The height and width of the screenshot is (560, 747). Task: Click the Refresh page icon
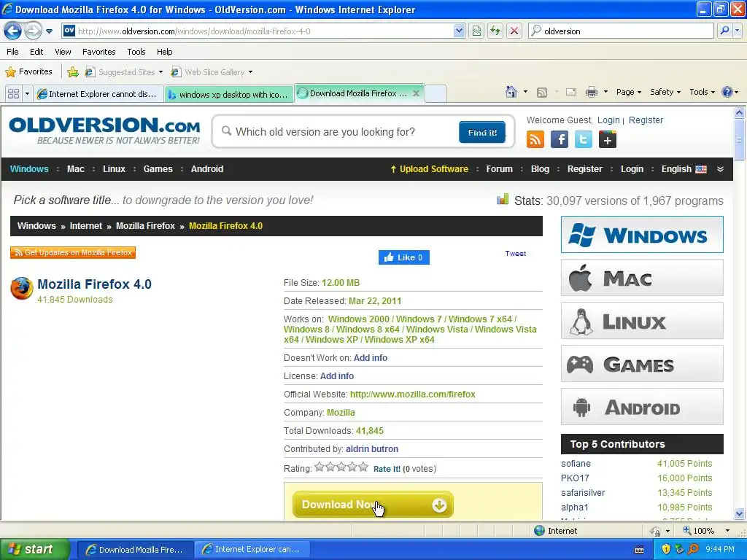(x=495, y=31)
